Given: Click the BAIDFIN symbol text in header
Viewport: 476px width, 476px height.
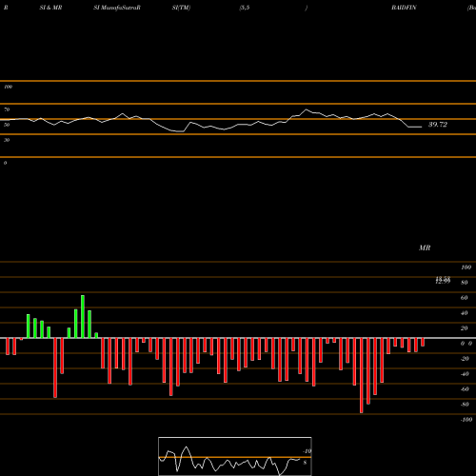Looking at the screenshot, I should pyautogui.click(x=404, y=8).
